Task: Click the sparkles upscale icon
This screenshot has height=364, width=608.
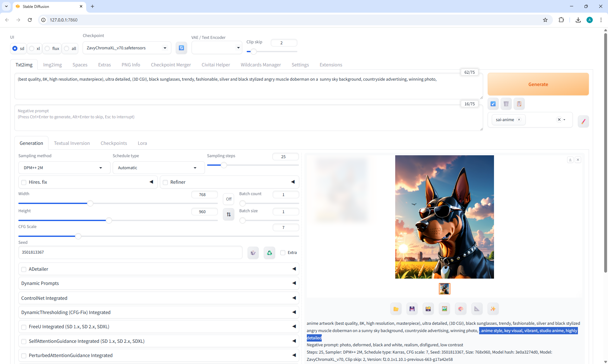Action: point(493,309)
